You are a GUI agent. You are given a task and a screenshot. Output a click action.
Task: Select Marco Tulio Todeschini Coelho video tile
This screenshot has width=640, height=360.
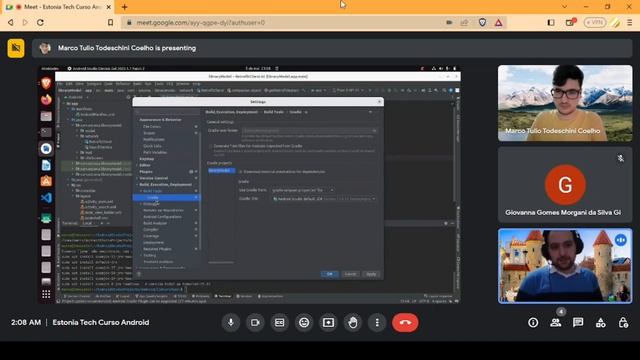point(565,103)
